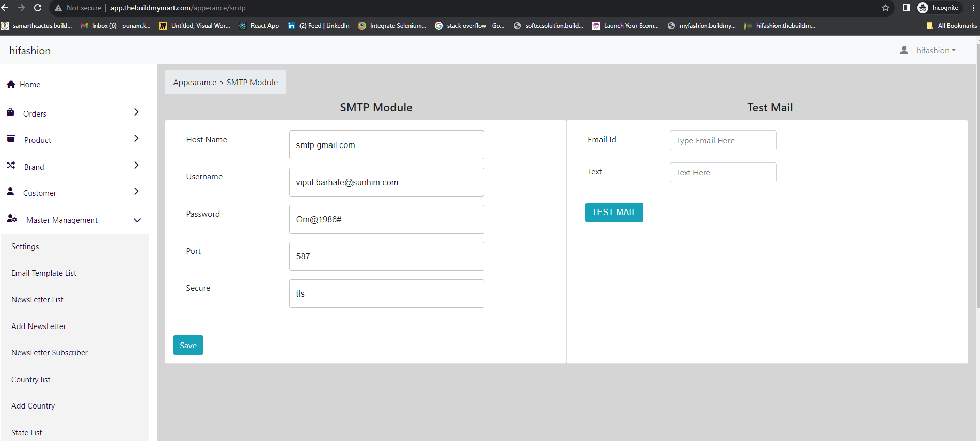Open NewsLetter Subscriber page
980x441 pixels.
(x=50, y=353)
